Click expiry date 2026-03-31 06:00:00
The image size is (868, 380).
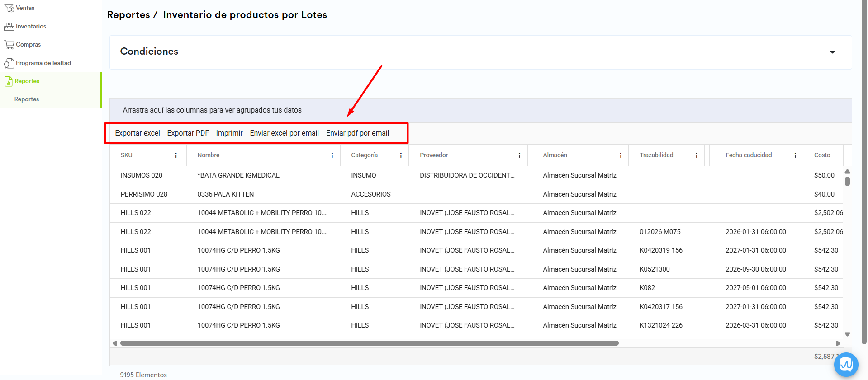pyautogui.click(x=755, y=325)
